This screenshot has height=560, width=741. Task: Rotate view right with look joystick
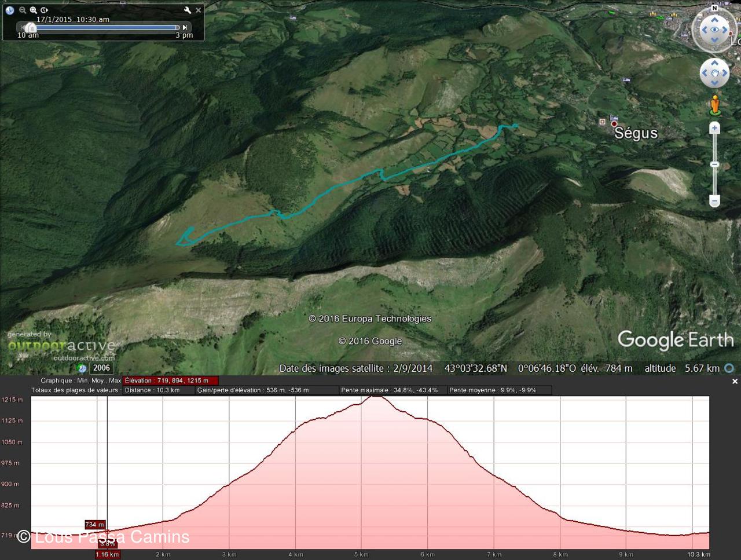[x=725, y=30]
